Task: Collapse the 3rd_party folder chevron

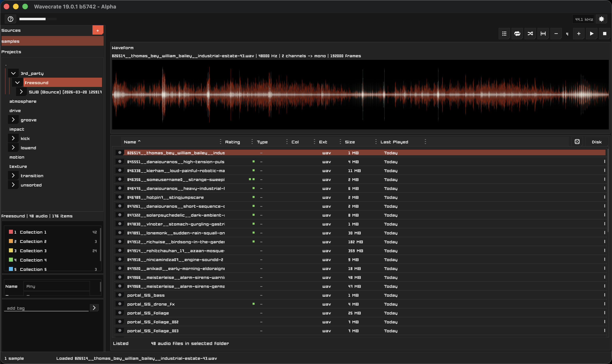Action: 14,73
